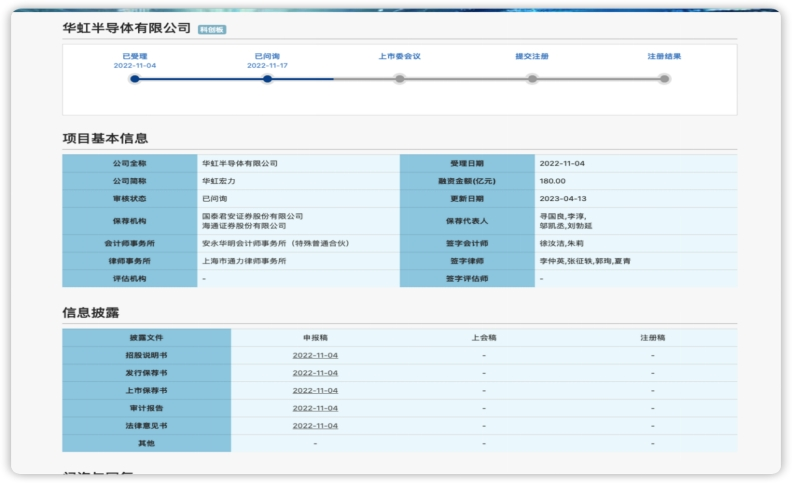Click the 招股说明书 row label
Viewport: 792px width, 483px height.
[x=146, y=355]
